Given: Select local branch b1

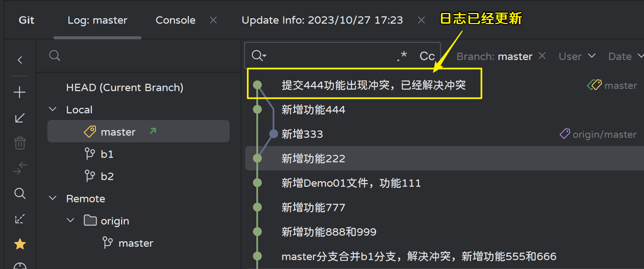Looking at the screenshot, I should (107, 154).
